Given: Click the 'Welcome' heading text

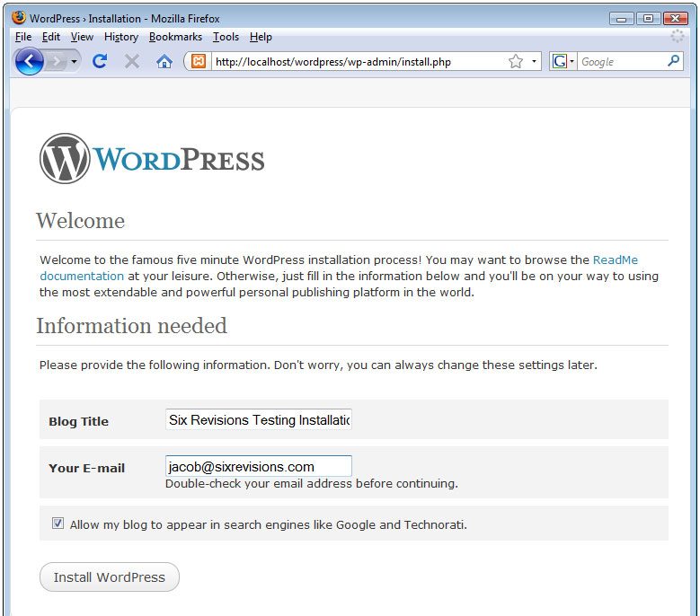Looking at the screenshot, I should pos(80,220).
